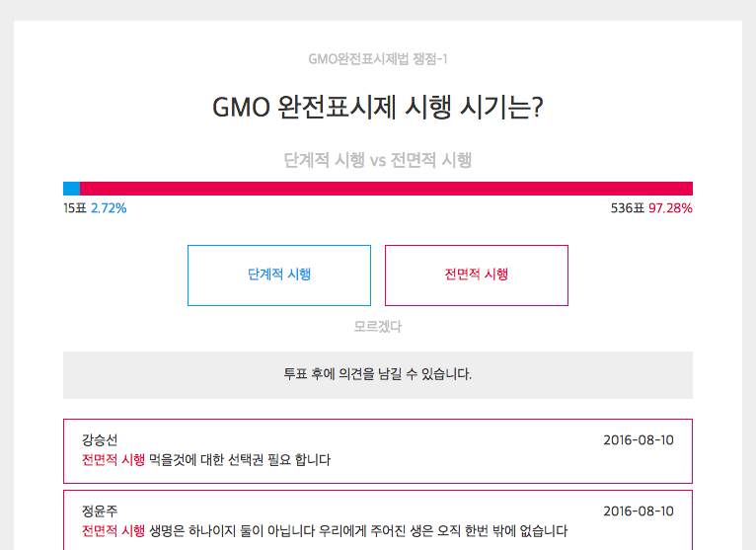Screen dimensions: 756x550
Task: Click the commenter name 강승선
Action: [x=100, y=440]
